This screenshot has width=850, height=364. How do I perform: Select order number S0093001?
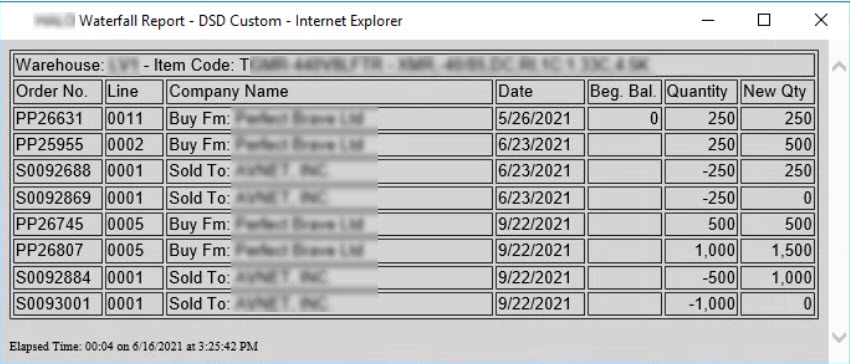(x=59, y=304)
